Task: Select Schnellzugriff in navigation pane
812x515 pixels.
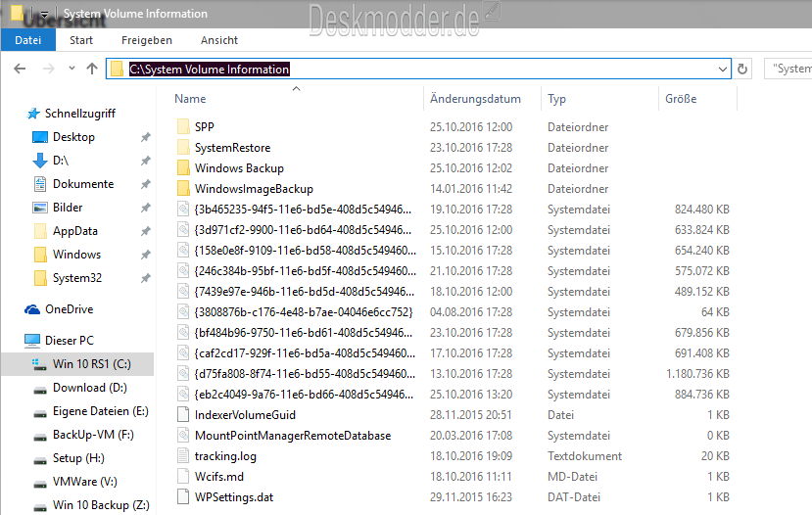Action: click(79, 114)
